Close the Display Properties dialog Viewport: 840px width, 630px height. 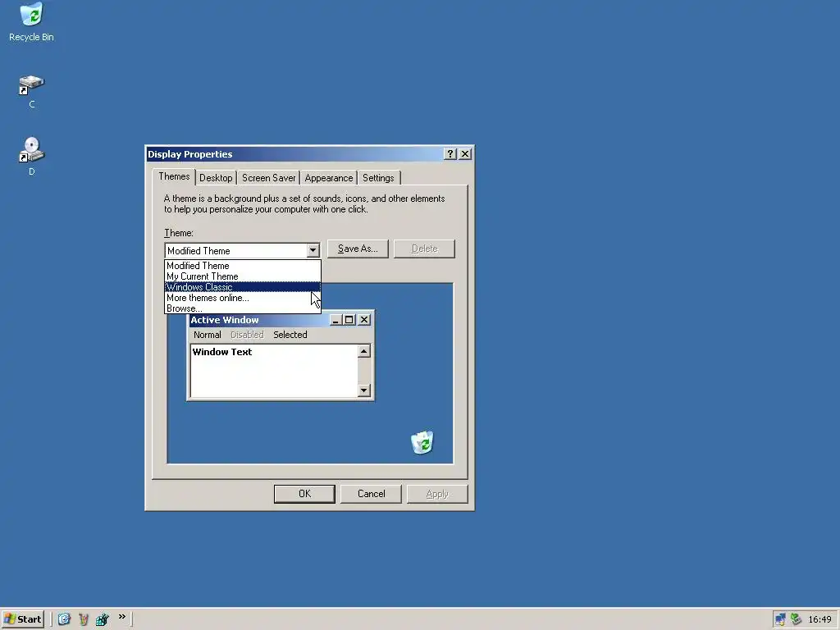tap(465, 154)
